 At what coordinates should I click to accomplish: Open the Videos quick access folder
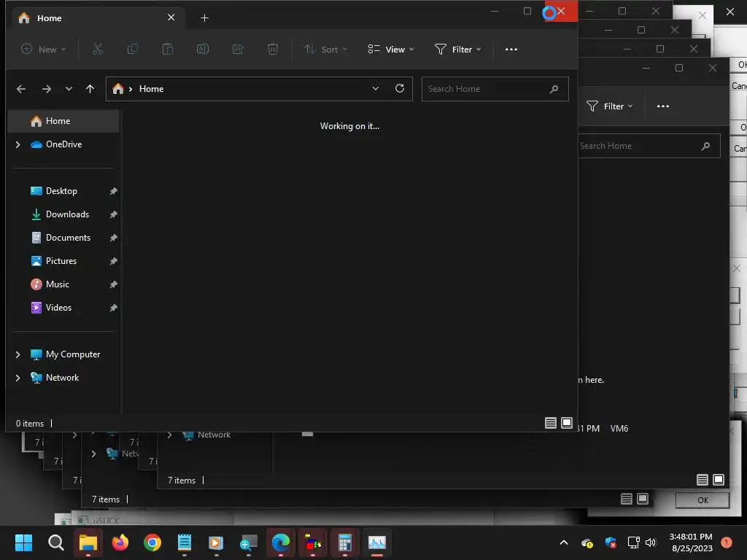[58, 308]
